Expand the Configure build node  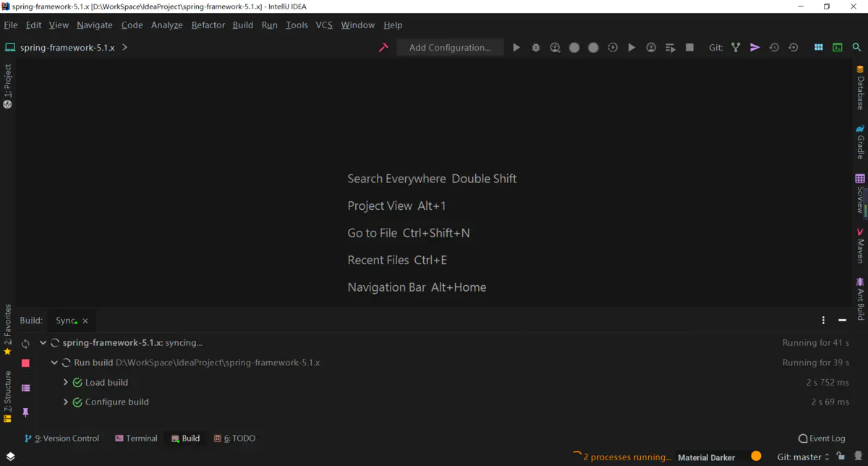(66, 402)
